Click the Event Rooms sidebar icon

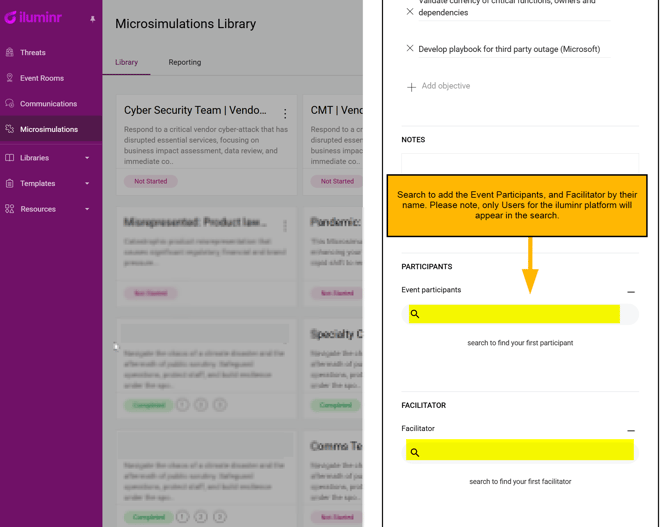[10, 78]
